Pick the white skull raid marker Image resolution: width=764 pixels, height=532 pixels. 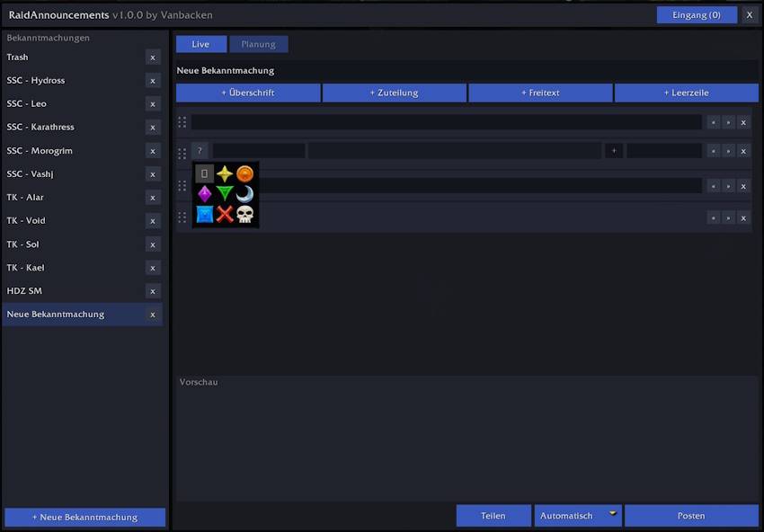click(x=244, y=214)
